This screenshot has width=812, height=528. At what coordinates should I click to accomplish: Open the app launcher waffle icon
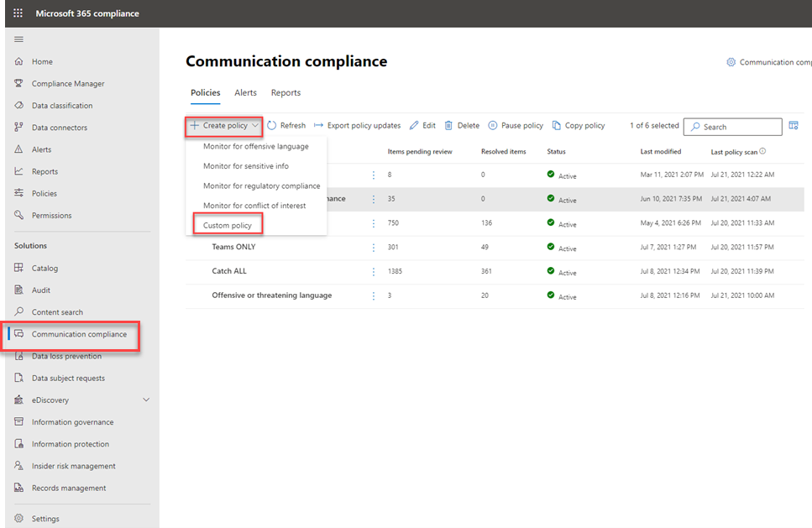18,13
